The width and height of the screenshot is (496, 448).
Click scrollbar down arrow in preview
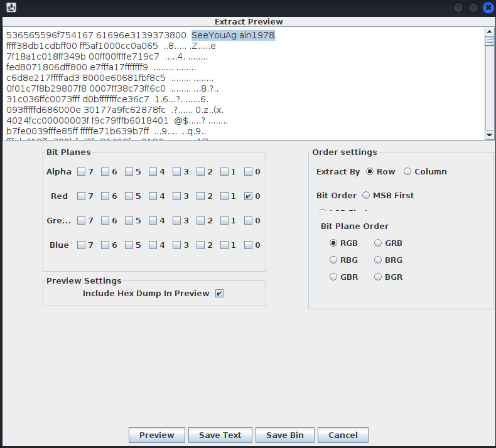coord(489,135)
